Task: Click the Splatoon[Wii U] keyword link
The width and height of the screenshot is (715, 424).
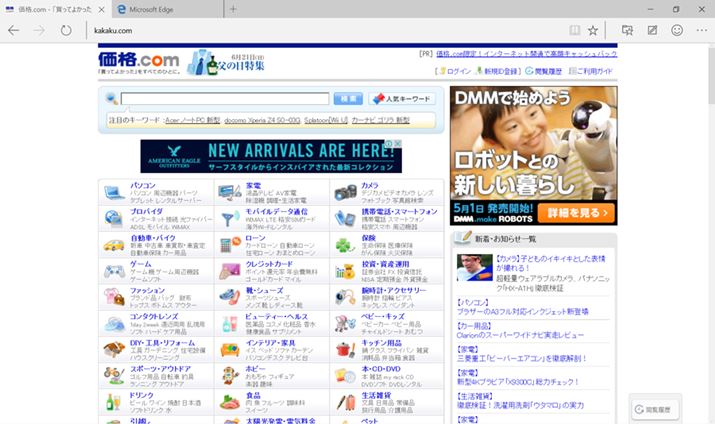Action: 326,120
